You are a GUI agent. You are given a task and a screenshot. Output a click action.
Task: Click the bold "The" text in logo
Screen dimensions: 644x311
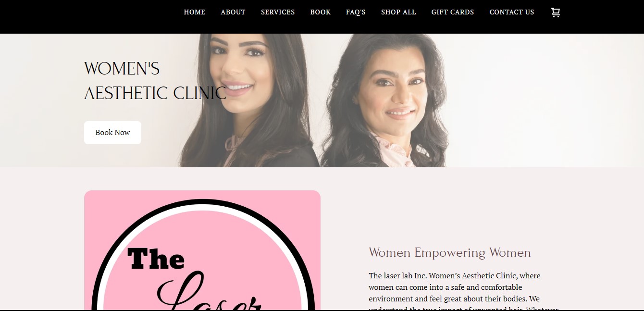[156, 259]
